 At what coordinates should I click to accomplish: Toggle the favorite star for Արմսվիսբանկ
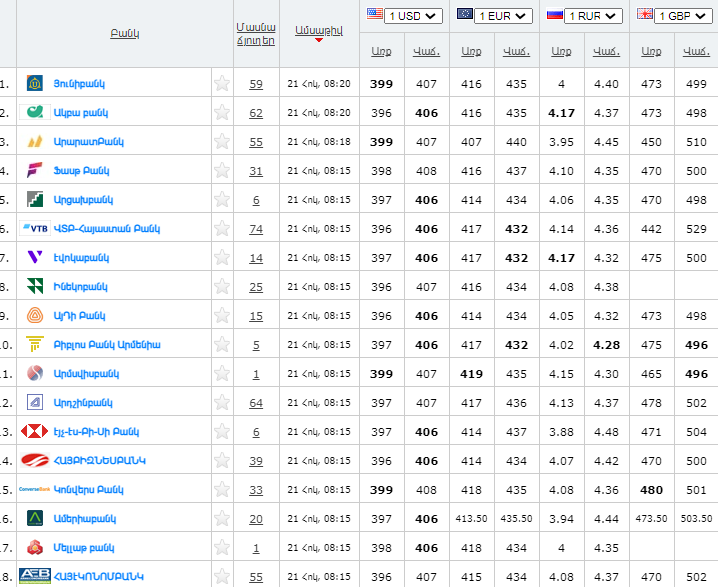222,373
